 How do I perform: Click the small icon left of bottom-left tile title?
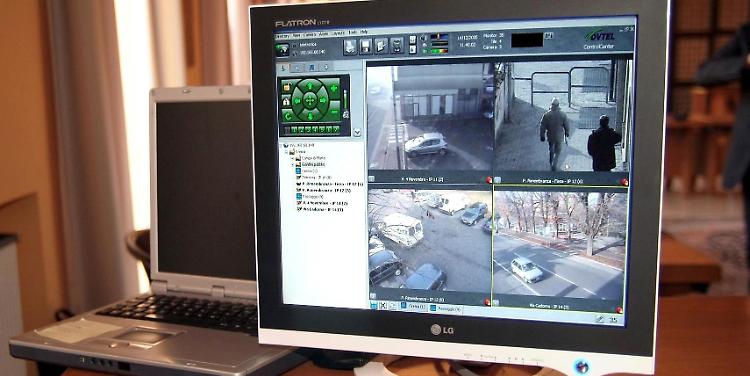[x=373, y=296]
